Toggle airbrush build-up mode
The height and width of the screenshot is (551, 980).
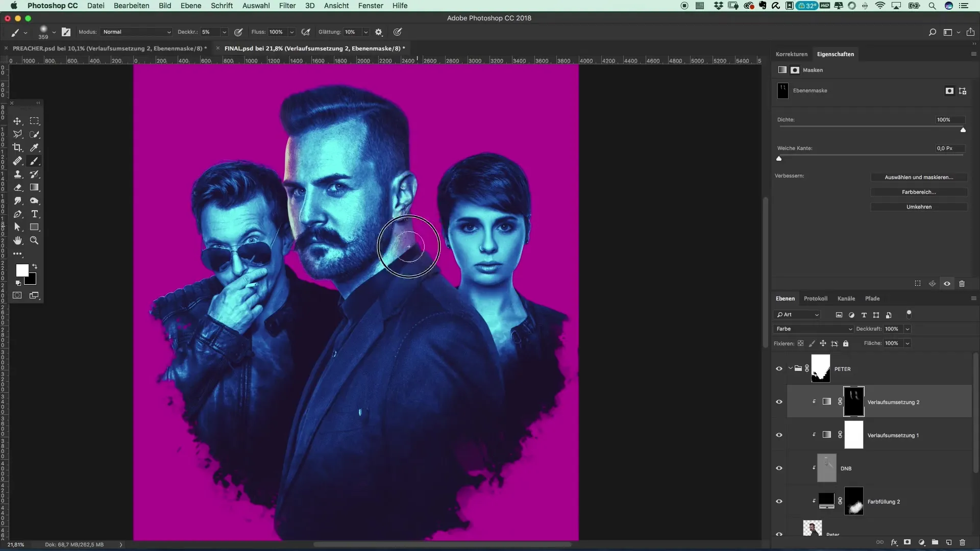[306, 32]
